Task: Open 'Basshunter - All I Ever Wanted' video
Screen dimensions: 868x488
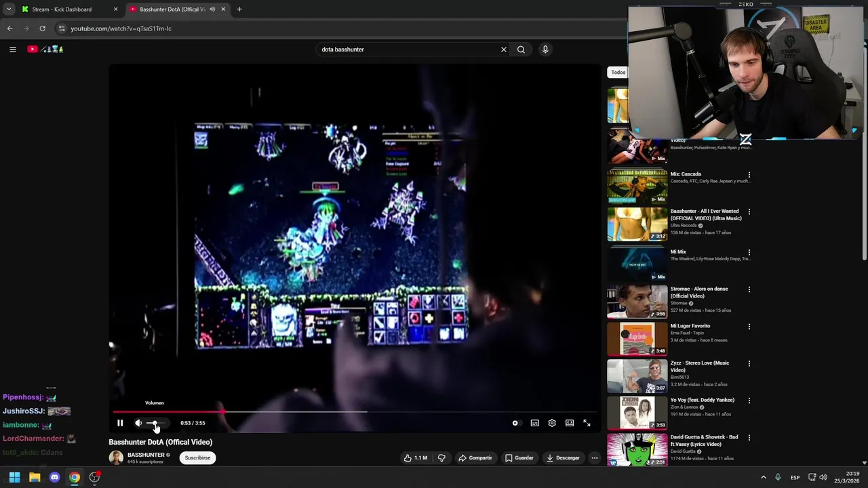Action: point(706,215)
